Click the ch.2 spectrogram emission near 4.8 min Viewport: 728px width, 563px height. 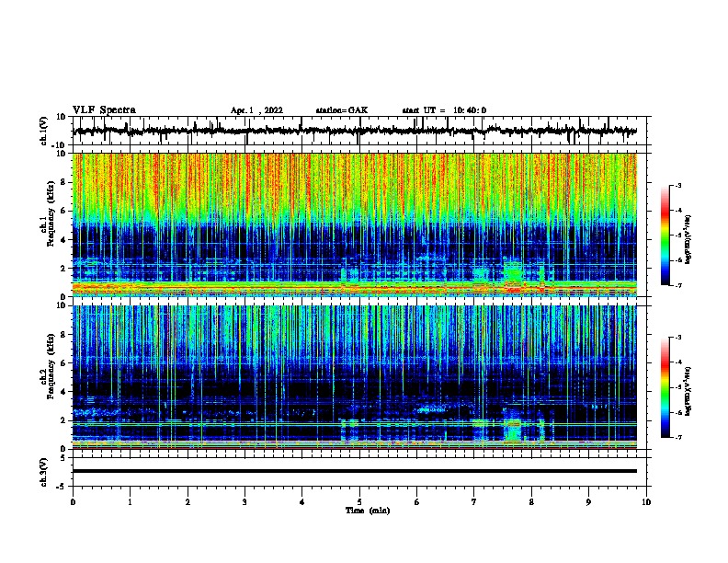[x=350, y=430]
